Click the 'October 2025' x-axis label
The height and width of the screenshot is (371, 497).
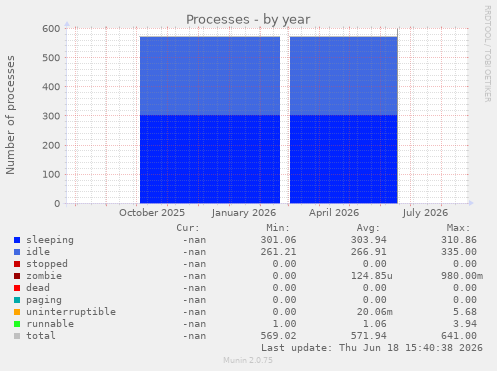click(x=152, y=213)
